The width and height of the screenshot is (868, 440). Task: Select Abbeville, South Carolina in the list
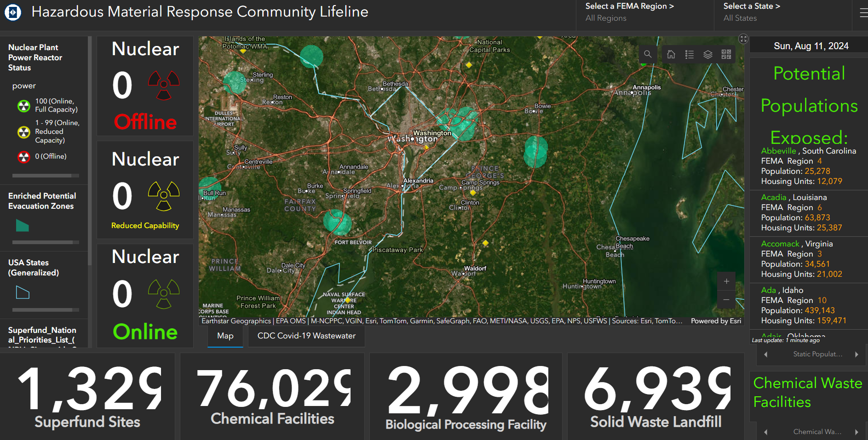(809, 166)
